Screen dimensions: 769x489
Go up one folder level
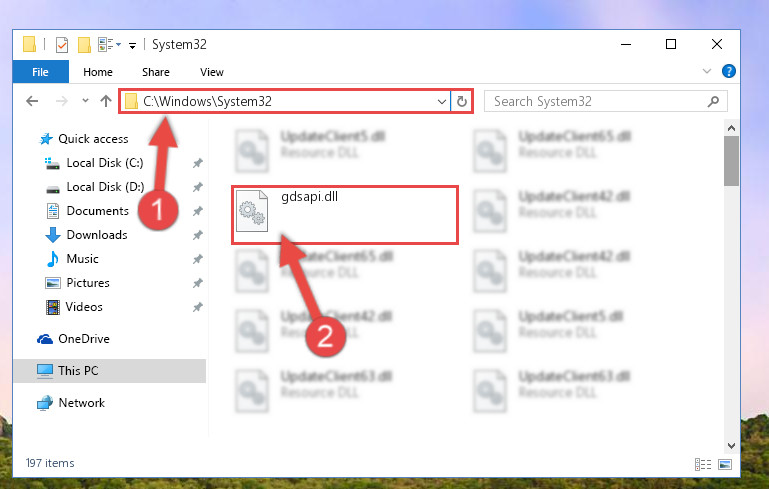coord(106,101)
